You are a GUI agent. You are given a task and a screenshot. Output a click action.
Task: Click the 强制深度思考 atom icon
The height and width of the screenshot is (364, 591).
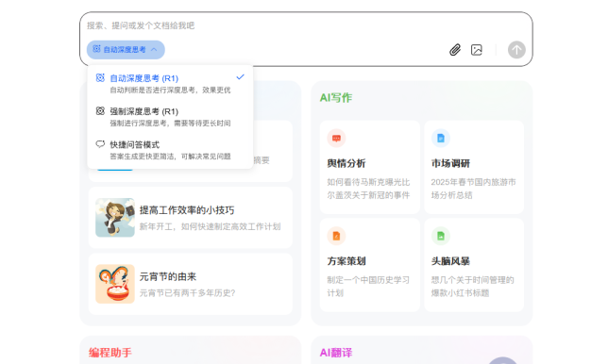(100, 111)
